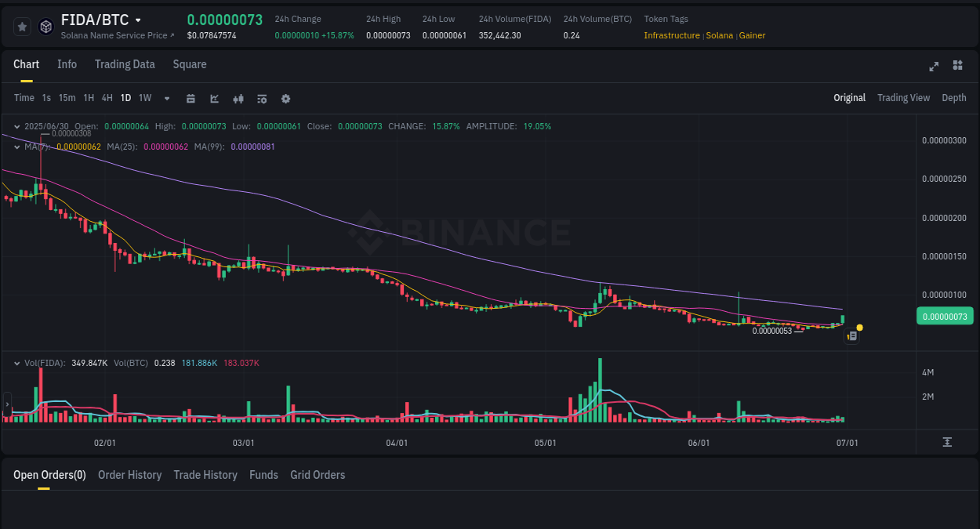Open the extra timeframe dropdown arrow
This screenshot has width=980, height=529.
[166, 98]
